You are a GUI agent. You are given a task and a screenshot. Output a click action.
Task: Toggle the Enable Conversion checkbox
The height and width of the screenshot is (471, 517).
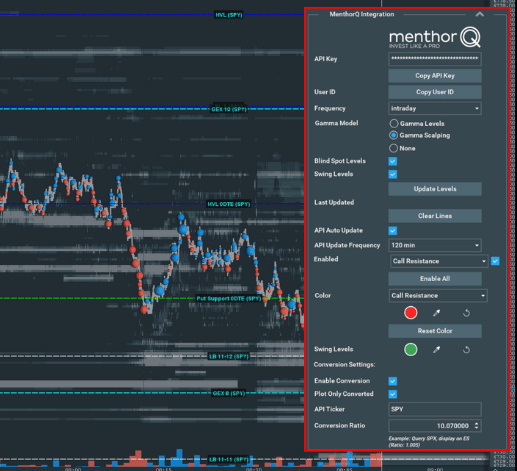(393, 381)
